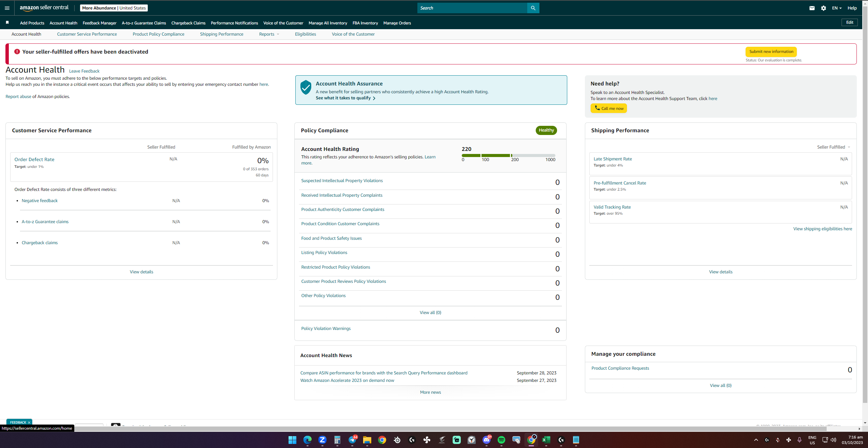Image resolution: width=868 pixels, height=448 pixels.
Task: Click into the Search input field
Action: (x=472, y=8)
